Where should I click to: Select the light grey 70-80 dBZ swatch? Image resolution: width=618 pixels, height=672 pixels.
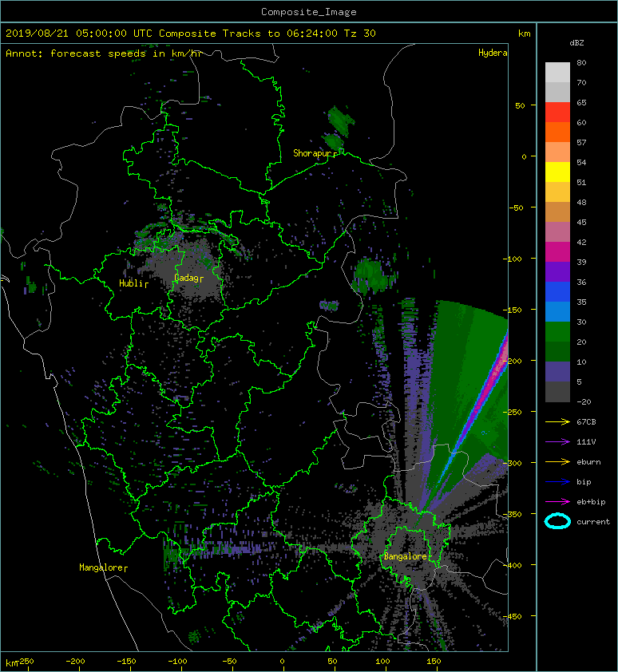click(x=557, y=72)
